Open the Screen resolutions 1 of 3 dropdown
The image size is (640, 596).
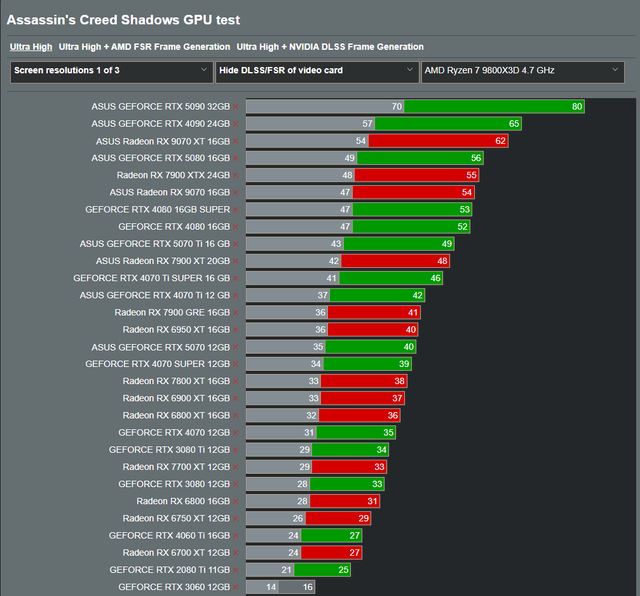point(111,72)
